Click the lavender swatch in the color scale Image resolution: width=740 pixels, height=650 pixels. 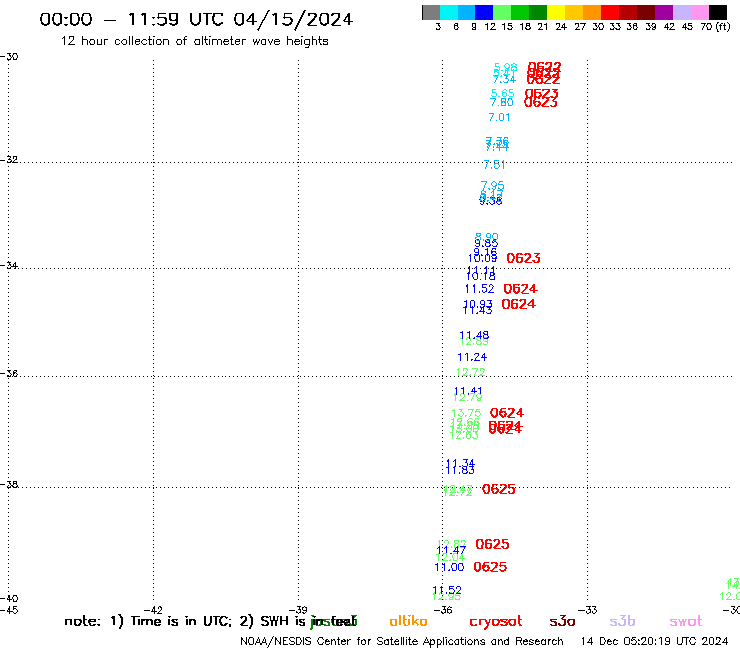[681, 12]
